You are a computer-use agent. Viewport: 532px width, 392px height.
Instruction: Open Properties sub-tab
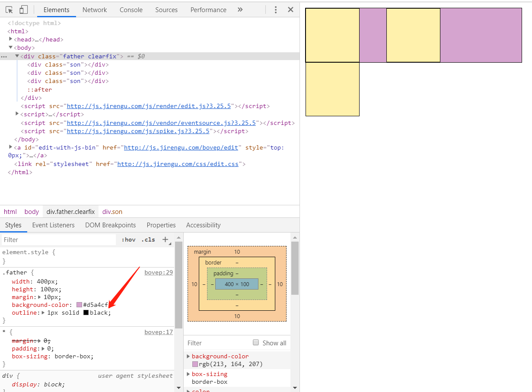pyautogui.click(x=161, y=225)
